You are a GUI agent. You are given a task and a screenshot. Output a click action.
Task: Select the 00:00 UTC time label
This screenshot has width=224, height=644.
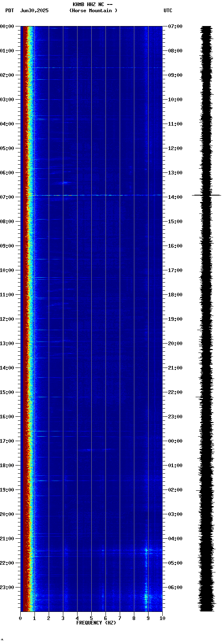click(175, 441)
